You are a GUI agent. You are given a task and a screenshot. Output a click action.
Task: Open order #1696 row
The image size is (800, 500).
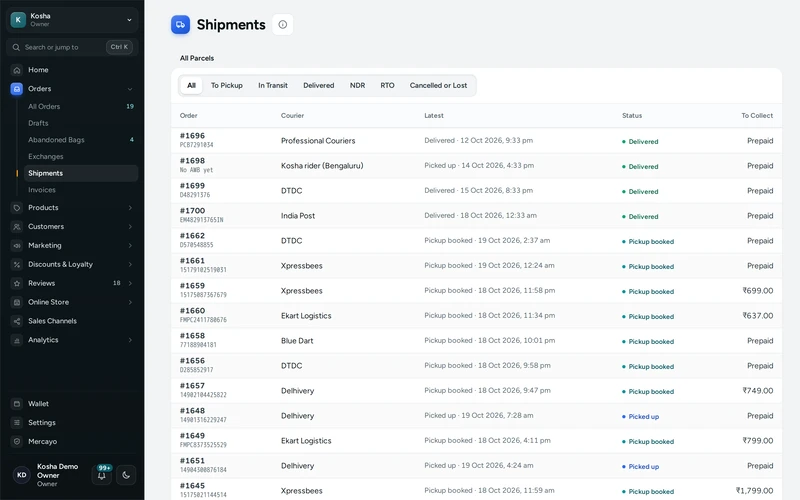(477, 140)
